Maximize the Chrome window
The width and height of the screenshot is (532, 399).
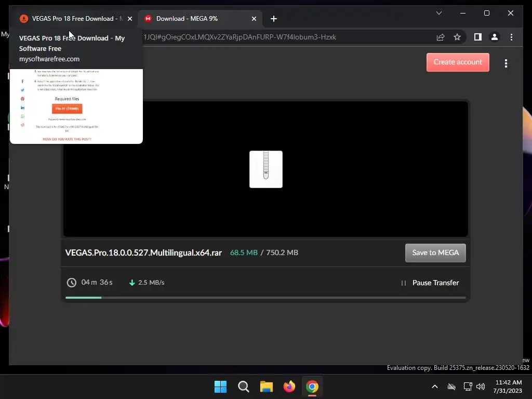[486, 13]
